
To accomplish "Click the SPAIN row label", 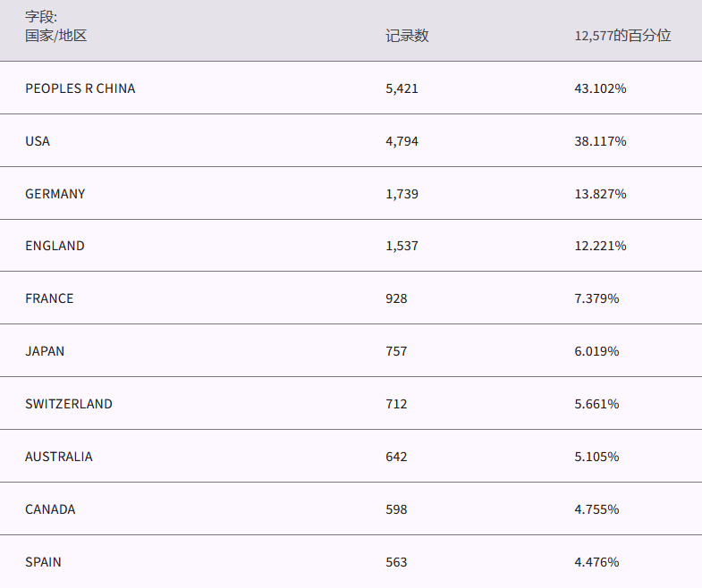I will pos(43,562).
